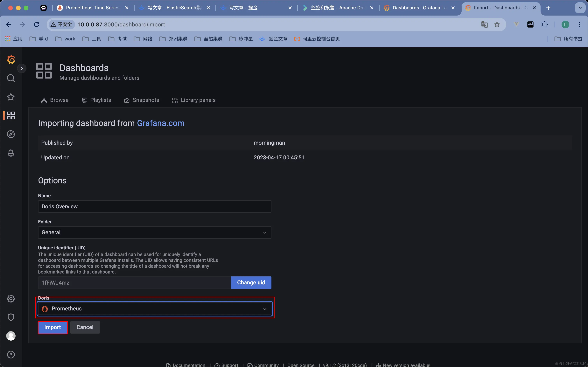Reload the page

click(x=36, y=24)
